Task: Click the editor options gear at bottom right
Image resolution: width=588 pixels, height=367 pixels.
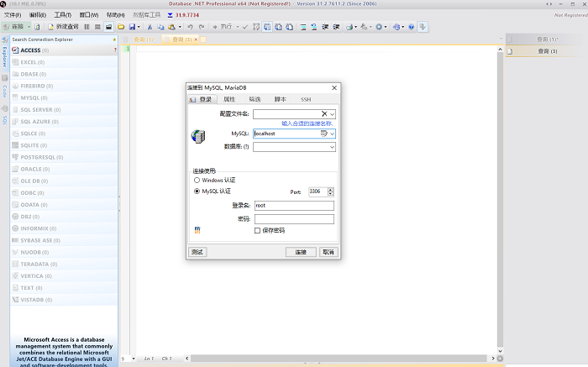Action: [500, 359]
